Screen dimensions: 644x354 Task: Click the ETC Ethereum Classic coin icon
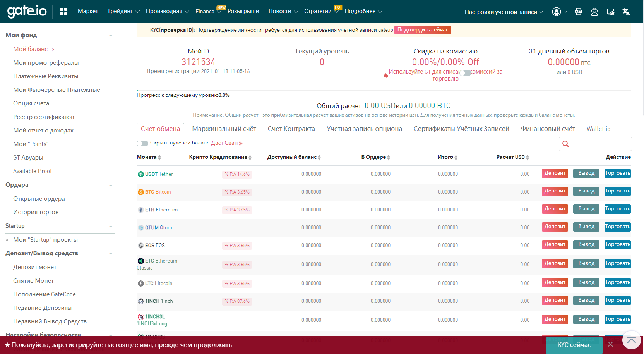point(141,261)
